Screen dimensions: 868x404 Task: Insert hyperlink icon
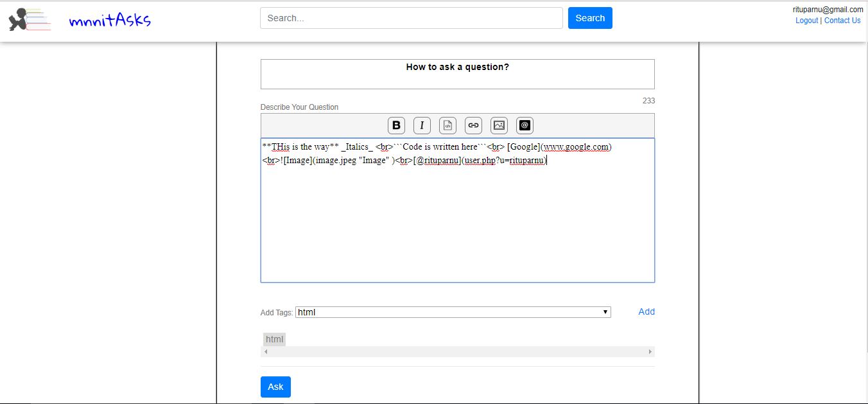pos(473,125)
